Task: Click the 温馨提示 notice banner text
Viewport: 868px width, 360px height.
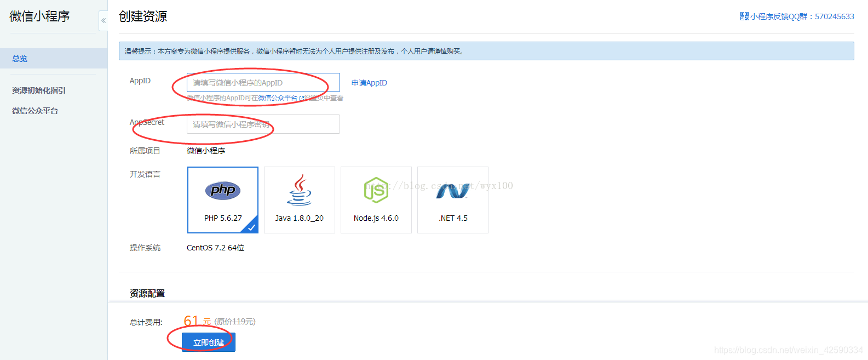Action: click(x=295, y=52)
